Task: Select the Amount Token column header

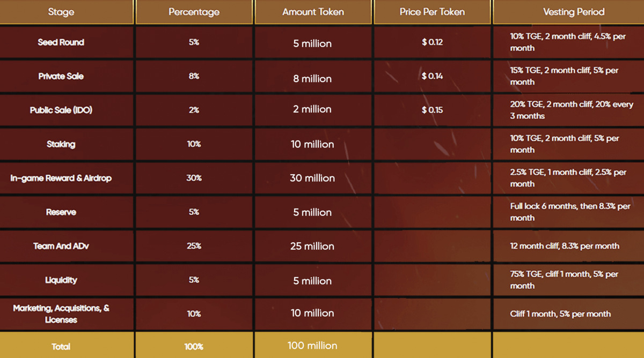Action: tap(312, 12)
